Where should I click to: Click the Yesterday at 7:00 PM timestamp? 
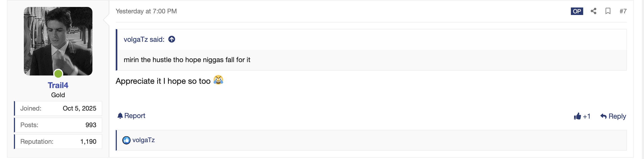[146, 11]
